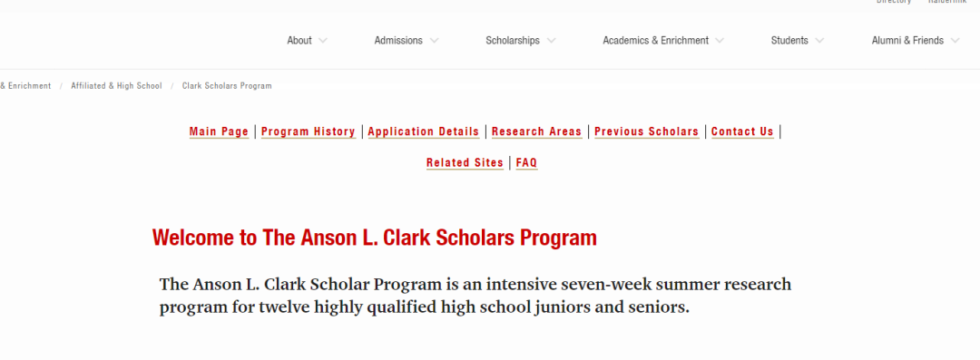980x360 pixels.
Task: Open the Scholarships dropdown chevron
Action: [x=551, y=41]
